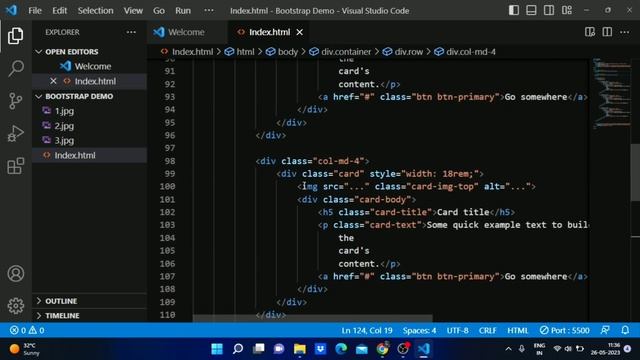The image size is (640, 360).
Task: Open Microsoft Edge from taskbar
Action: [x=341, y=349]
